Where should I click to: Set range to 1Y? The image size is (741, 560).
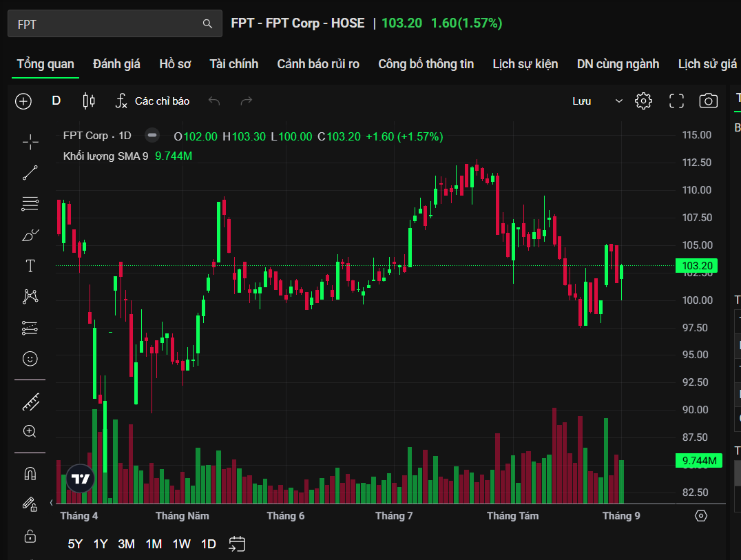pos(101,544)
